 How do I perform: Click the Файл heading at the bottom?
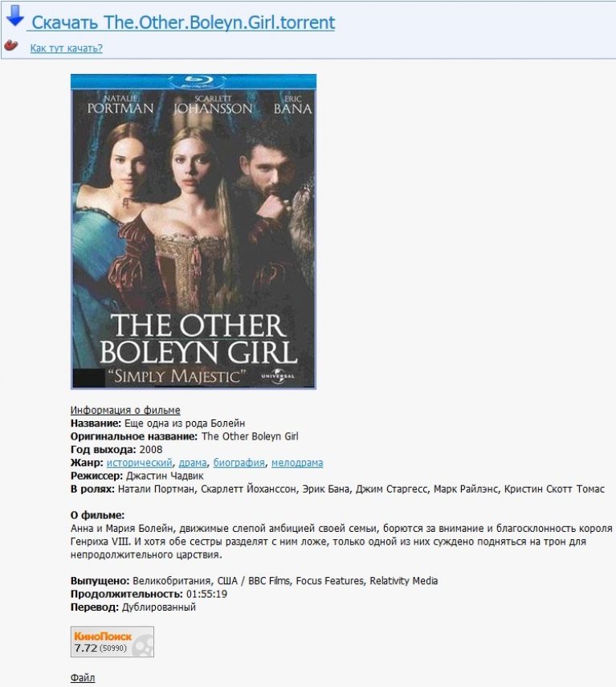tap(83, 677)
